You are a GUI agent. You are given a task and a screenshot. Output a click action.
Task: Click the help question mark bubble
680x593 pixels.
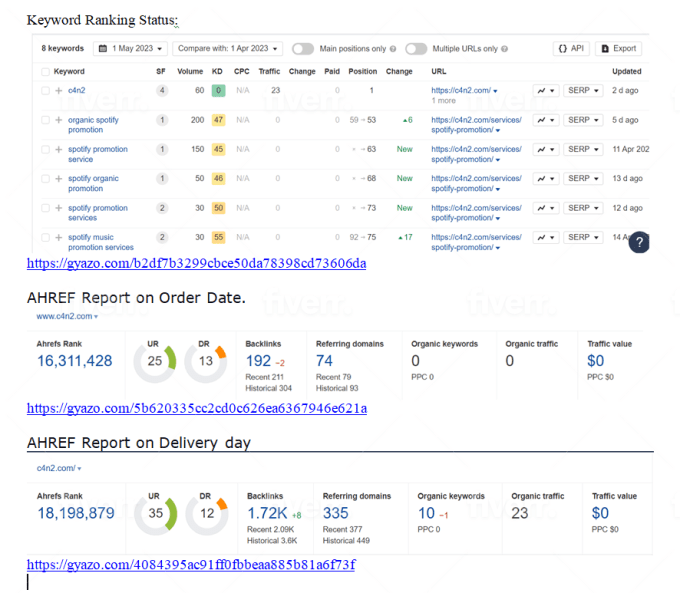639,242
